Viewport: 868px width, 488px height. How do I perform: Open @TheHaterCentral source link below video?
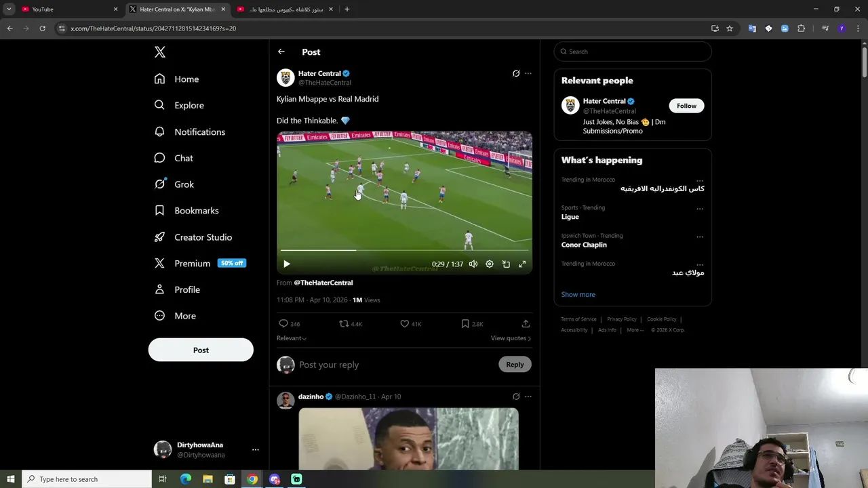pyautogui.click(x=323, y=283)
